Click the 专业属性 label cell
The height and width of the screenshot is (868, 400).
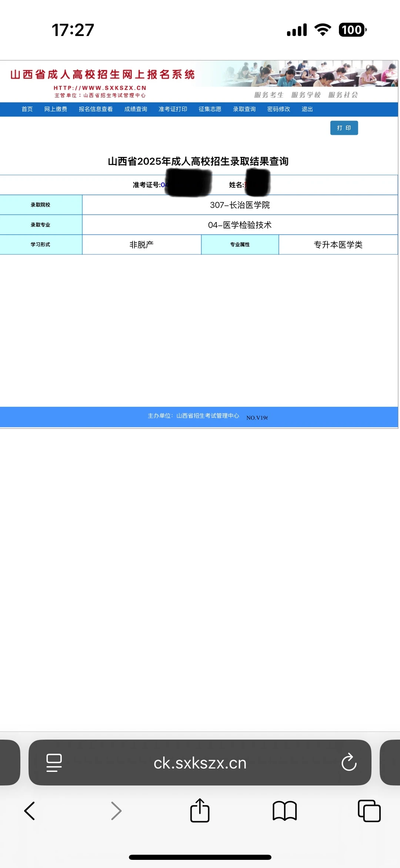pyautogui.click(x=240, y=244)
